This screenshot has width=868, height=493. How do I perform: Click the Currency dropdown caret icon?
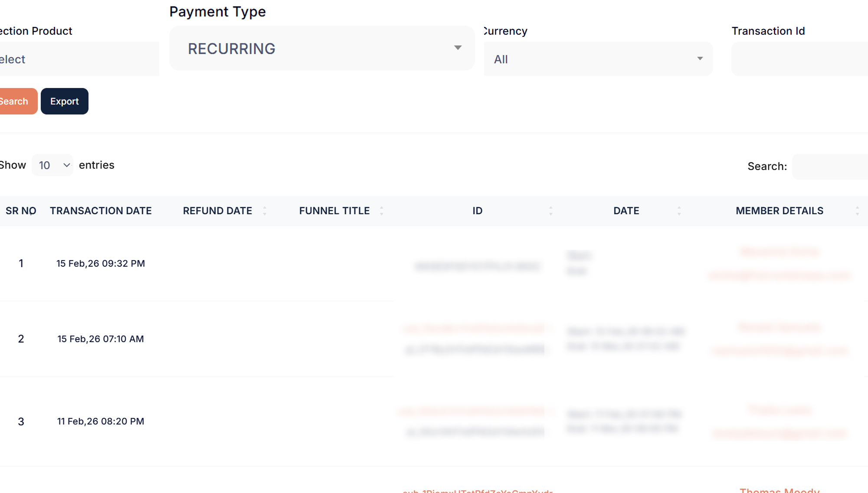click(700, 59)
